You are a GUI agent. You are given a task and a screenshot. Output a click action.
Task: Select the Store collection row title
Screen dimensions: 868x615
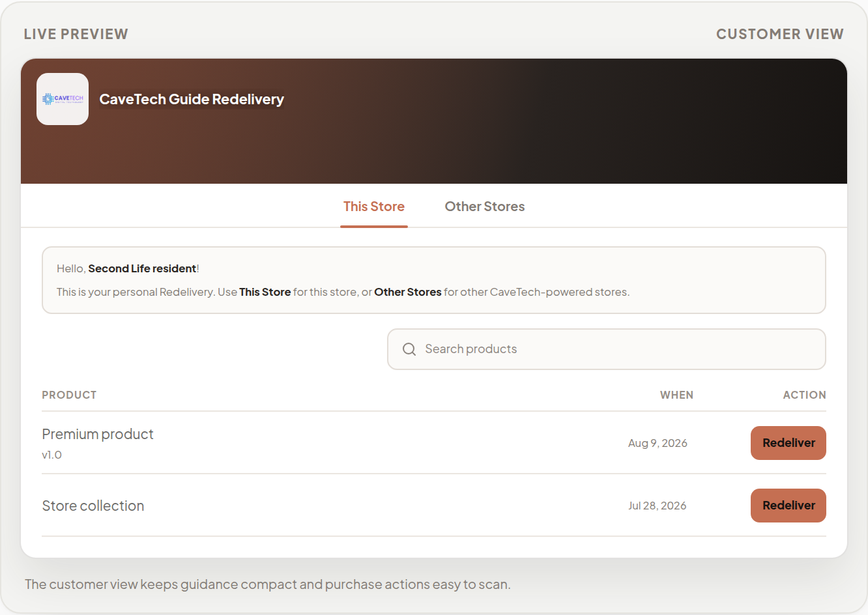click(x=93, y=506)
